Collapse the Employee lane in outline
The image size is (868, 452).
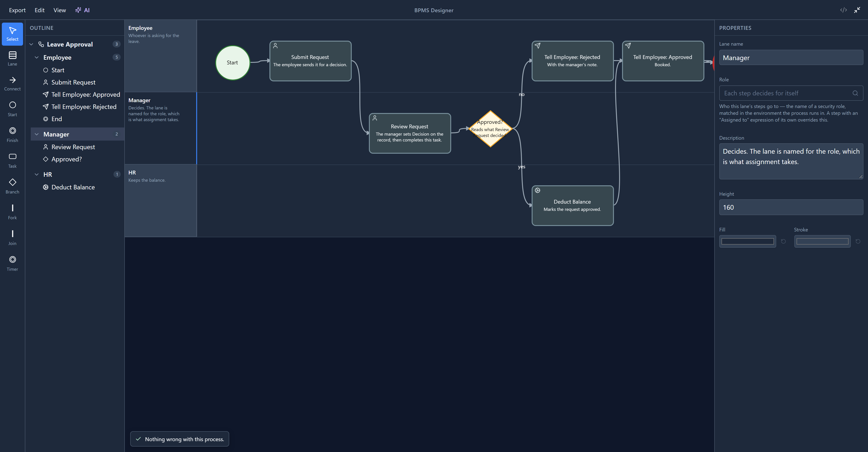[37, 58]
